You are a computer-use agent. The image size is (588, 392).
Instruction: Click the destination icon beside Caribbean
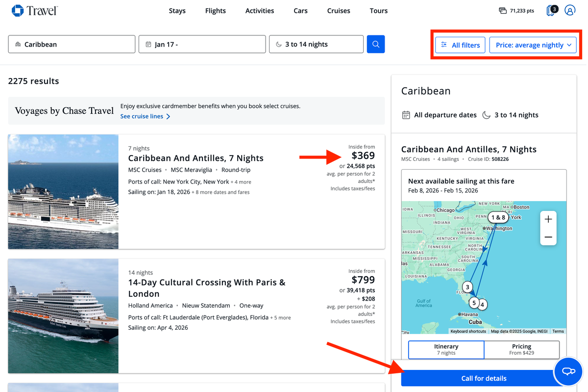pos(18,44)
